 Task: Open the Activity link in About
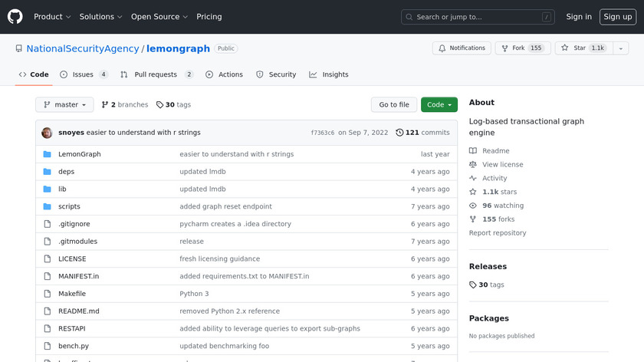[x=488, y=178]
